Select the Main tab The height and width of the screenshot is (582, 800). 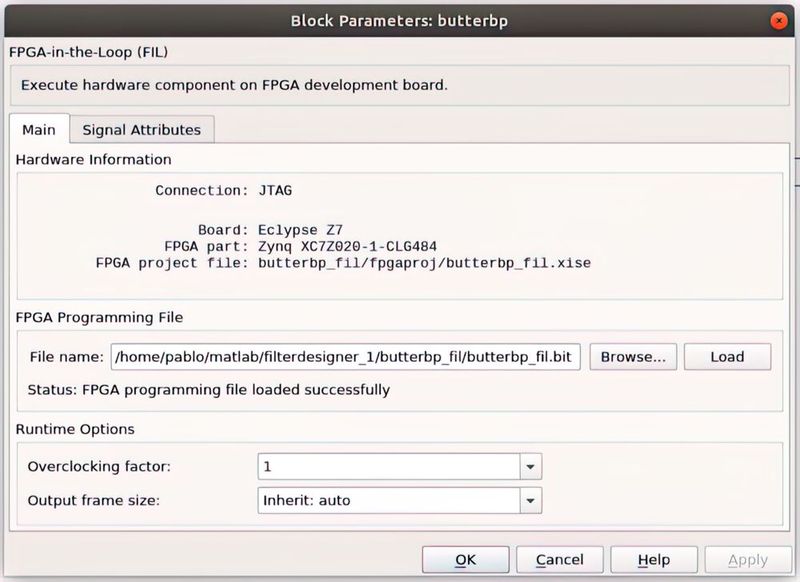[x=38, y=129]
